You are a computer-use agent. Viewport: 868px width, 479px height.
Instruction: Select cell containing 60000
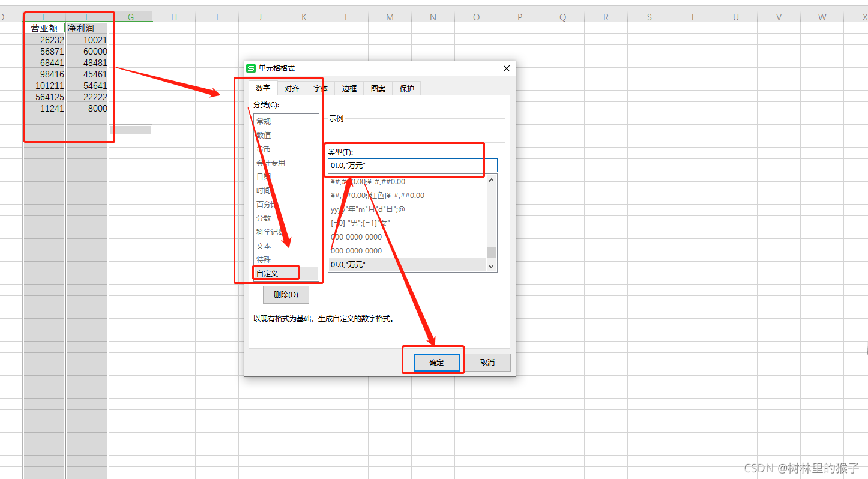[x=88, y=52]
